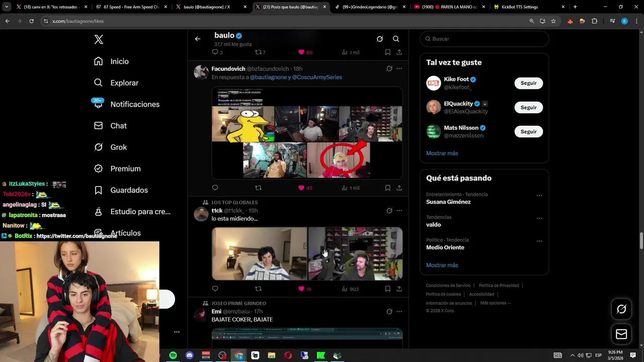Expand Más opciones footer menu
Viewport: 644px width, 362px height.
click(x=495, y=303)
